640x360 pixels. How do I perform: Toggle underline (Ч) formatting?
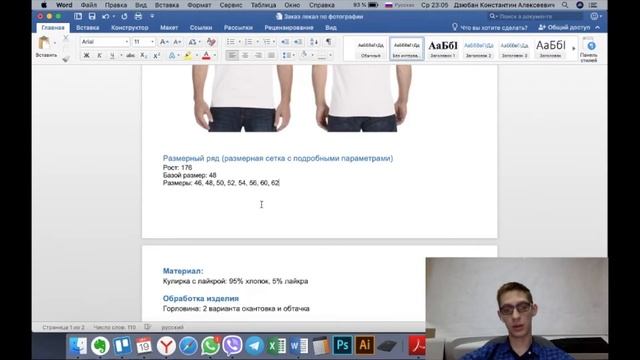click(x=112, y=56)
